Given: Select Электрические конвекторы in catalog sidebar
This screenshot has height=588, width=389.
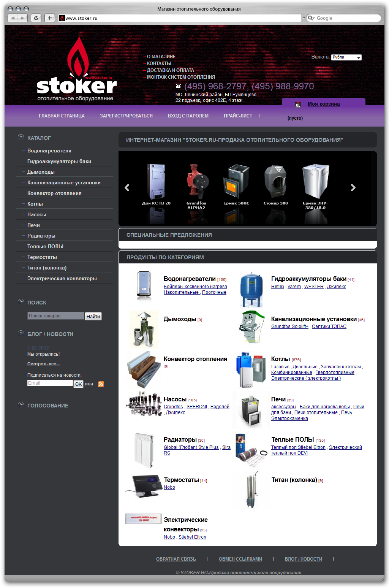Looking at the screenshot, I should [x=62, y=279].
